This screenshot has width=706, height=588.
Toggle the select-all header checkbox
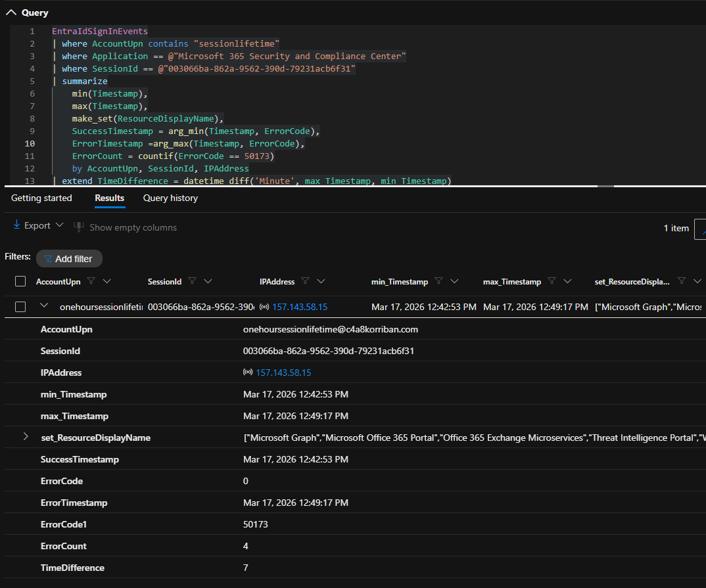[20, 281]
